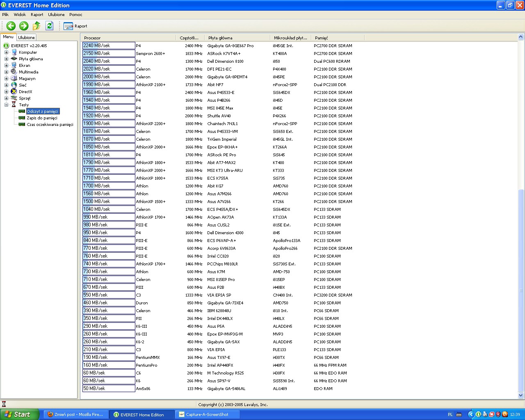Open the Plik menu
This screenshot has width=525, height=420.
click(5, 14)
